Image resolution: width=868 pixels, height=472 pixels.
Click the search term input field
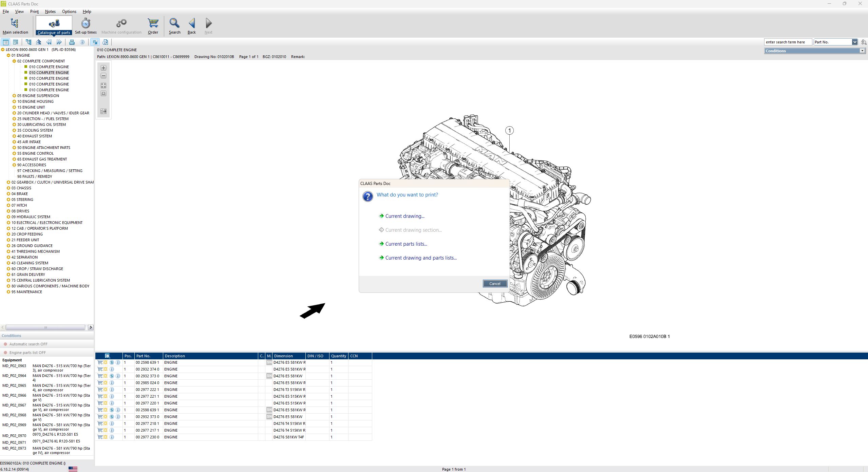788,42
